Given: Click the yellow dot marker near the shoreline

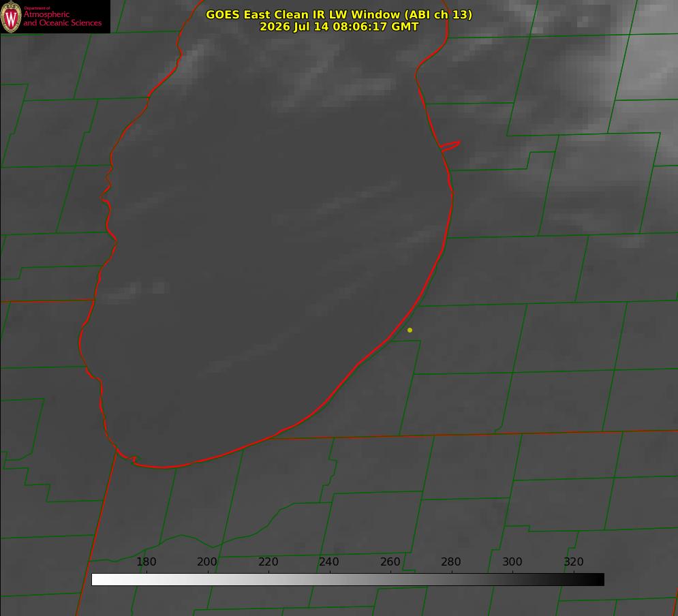Looking at the screenshot, I should (410, 330).
